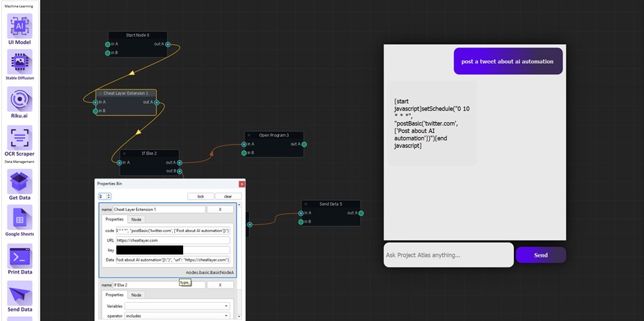Select the Riku.ai tool icon
This screenshot has height=321, width=644.
pos(20,99)
